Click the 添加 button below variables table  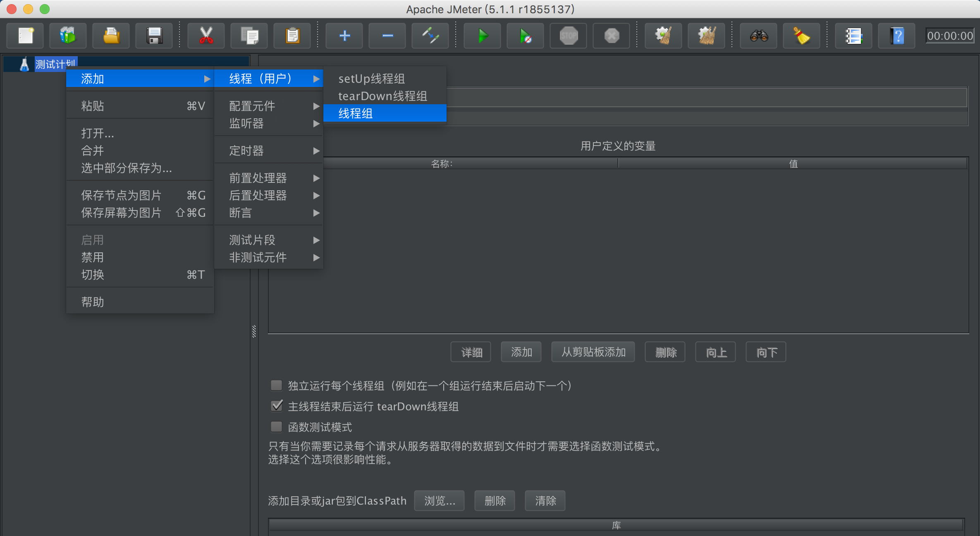521,352
